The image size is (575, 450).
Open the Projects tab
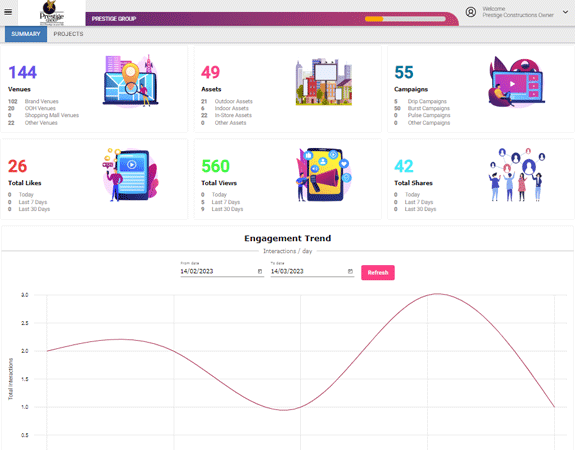68,34
